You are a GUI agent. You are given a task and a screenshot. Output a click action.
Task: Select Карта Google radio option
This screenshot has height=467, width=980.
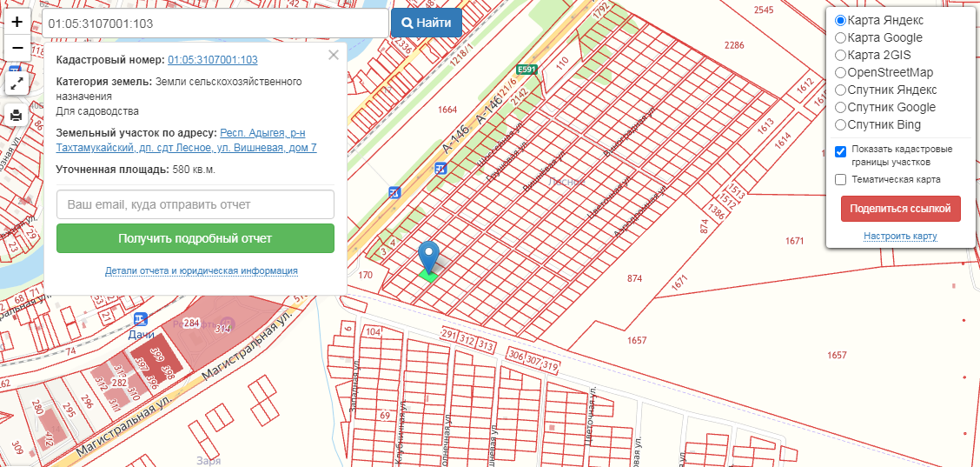(x=841, y=37)
